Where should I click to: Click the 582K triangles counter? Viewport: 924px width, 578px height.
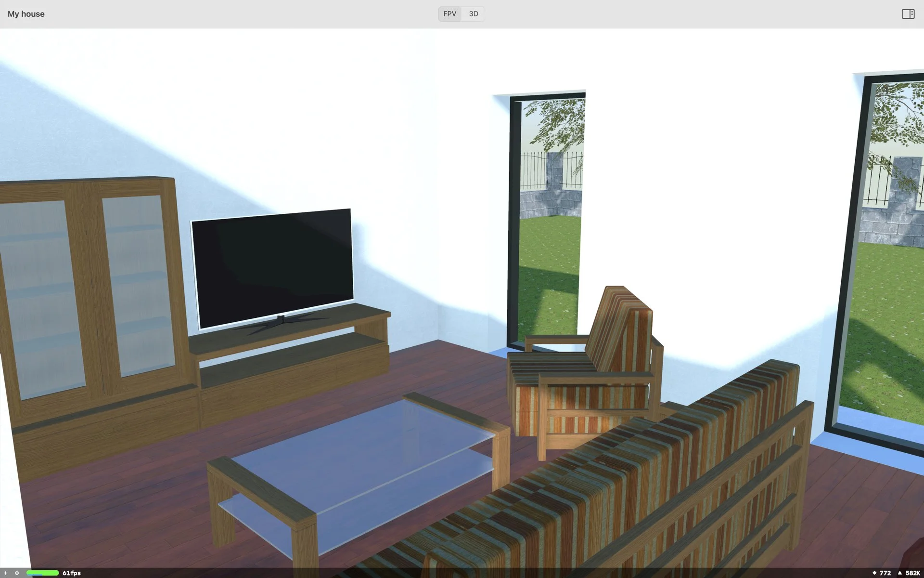pos(912,573)
